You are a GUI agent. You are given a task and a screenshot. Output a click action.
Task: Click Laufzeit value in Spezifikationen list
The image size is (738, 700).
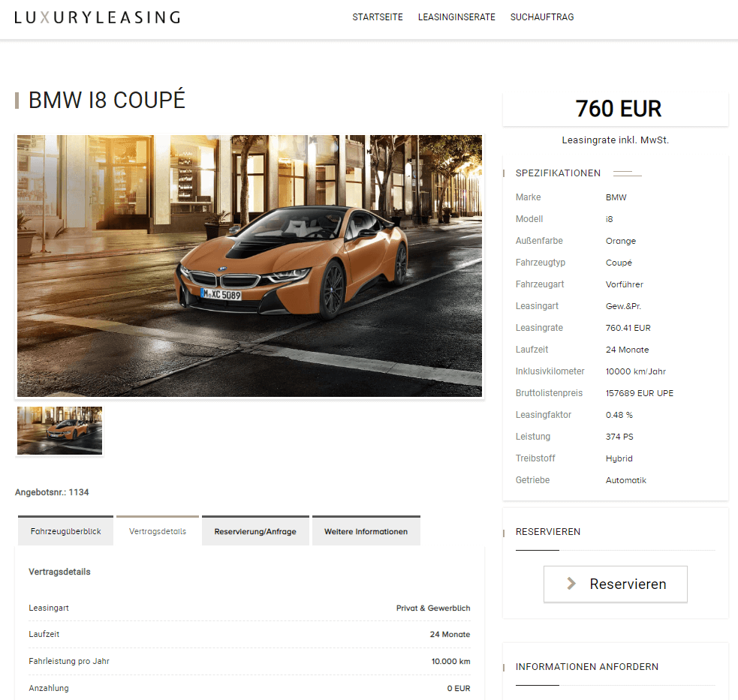click(x=627, y=350)
